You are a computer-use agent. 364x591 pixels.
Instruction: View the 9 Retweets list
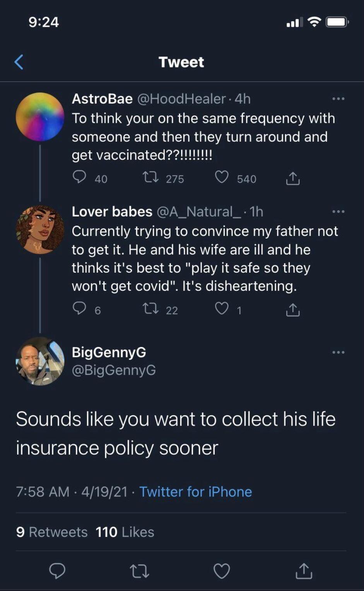click(52, 532)
